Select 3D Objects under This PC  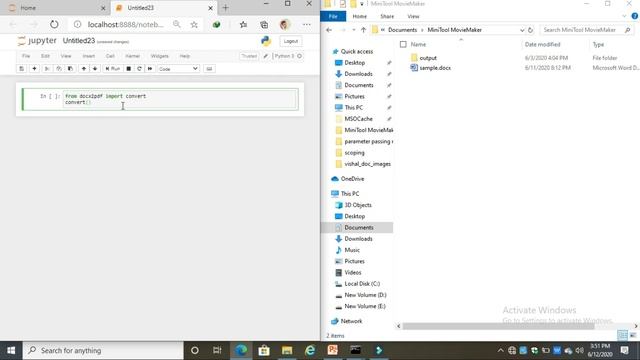[x=358, y=205]
